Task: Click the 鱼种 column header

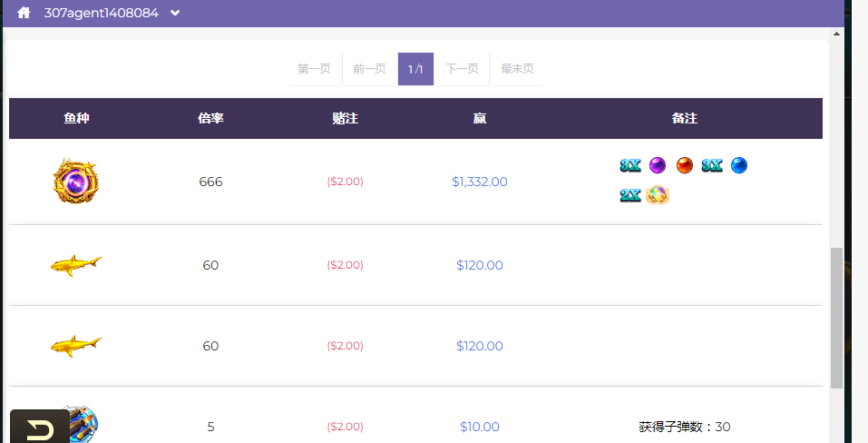Action: pyautogui.click(x=77, y=118)
